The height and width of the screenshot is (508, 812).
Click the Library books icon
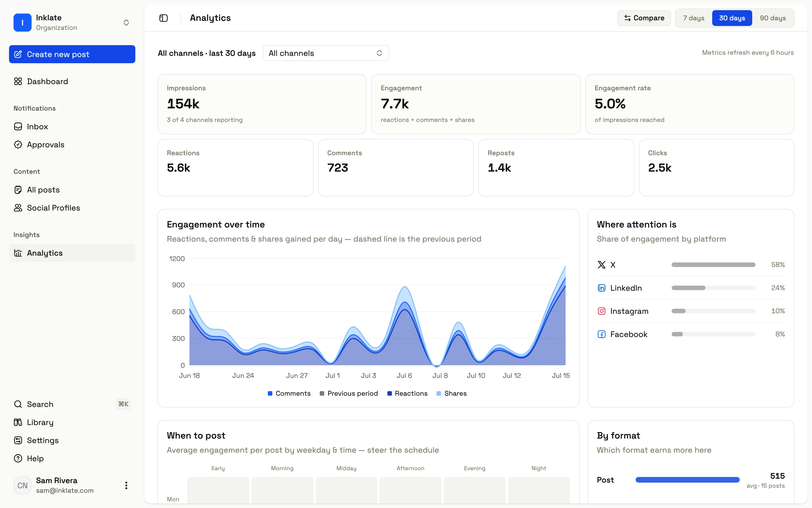click(18, 422)
